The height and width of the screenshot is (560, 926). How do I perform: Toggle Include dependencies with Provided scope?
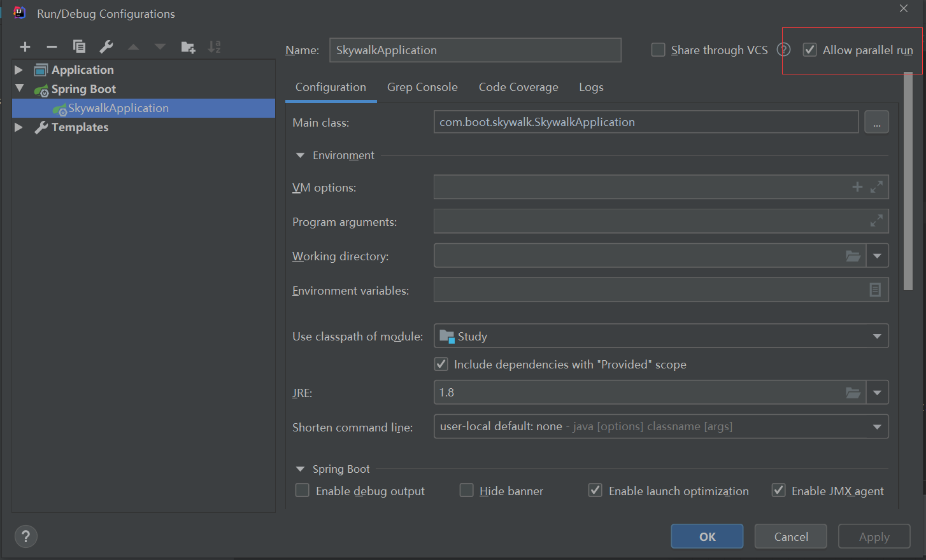coord(441,364)
